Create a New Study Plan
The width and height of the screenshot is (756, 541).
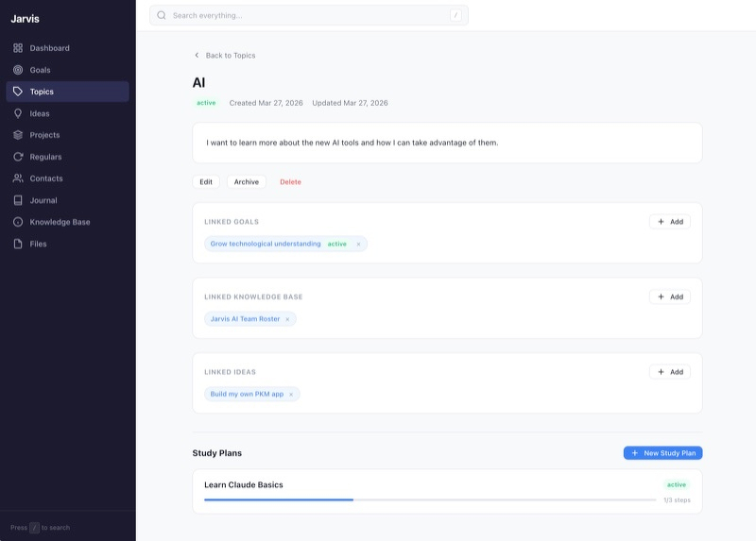point(662,453)
